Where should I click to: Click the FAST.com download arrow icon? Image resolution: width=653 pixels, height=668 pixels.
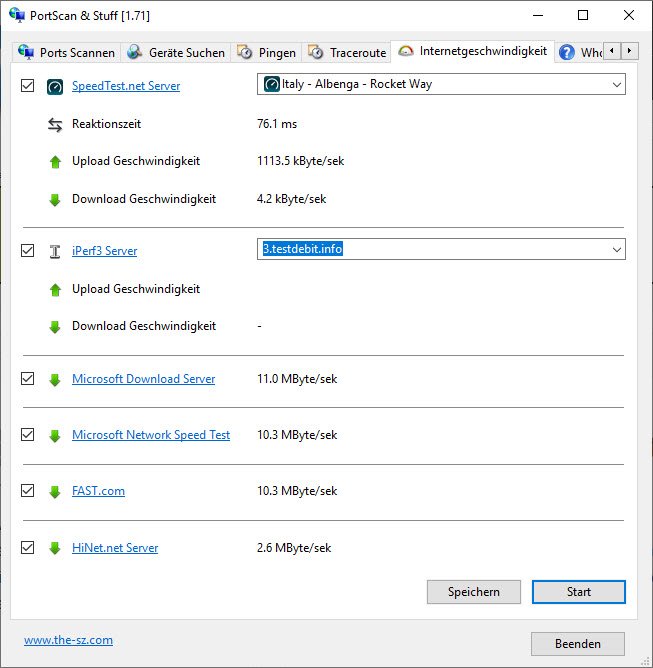pyautogui.click(x=55, y=492)
